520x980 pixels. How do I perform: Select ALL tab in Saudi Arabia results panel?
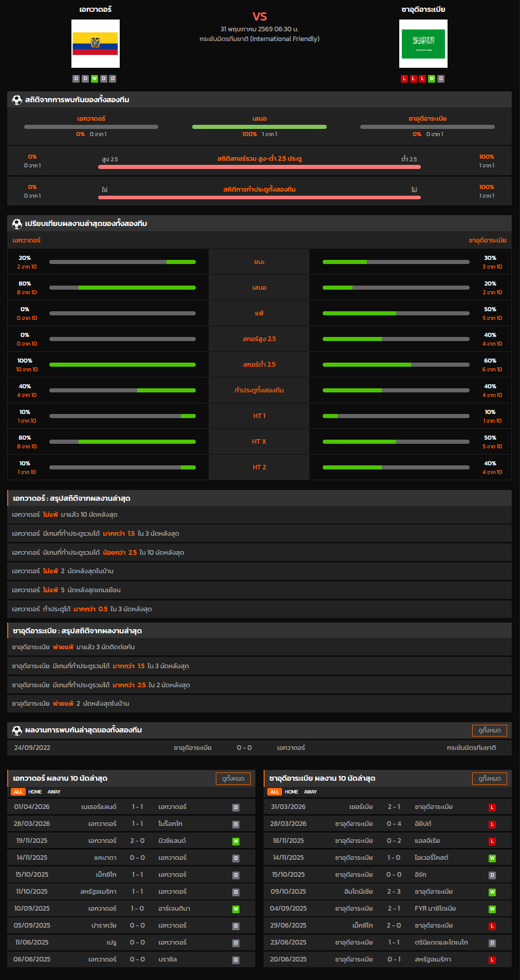[274, 792]
